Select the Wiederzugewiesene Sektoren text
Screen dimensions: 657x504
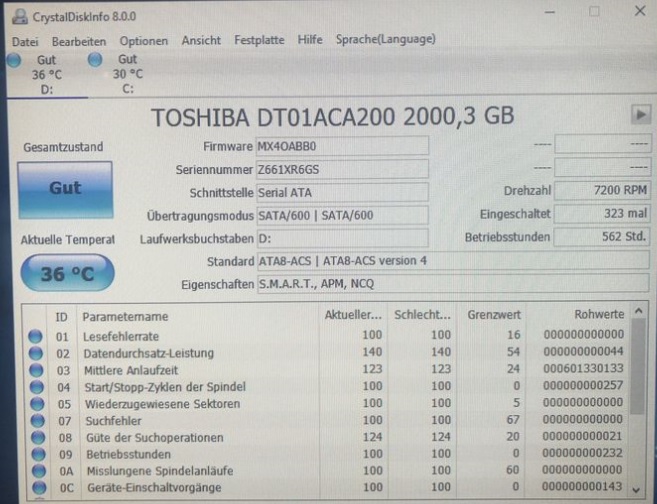(162, 404)
